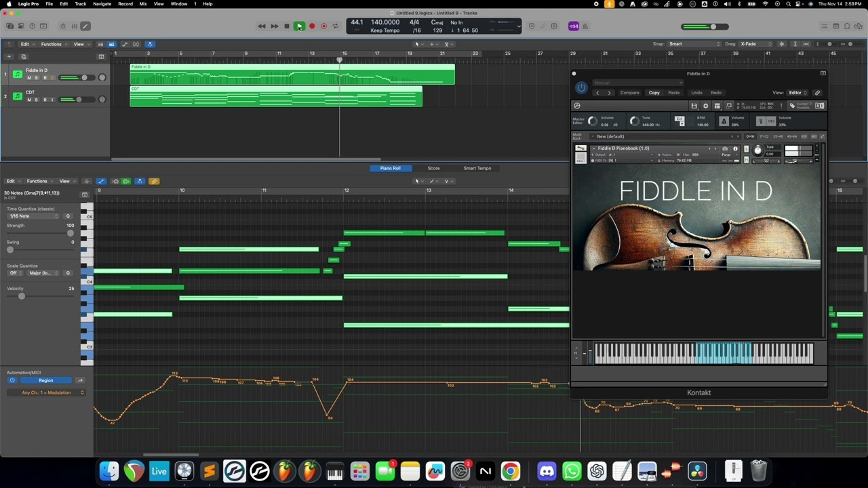The image size is (868, 488).
Task: Toggle the Editors pencil icon
Action: click(85, 26)
